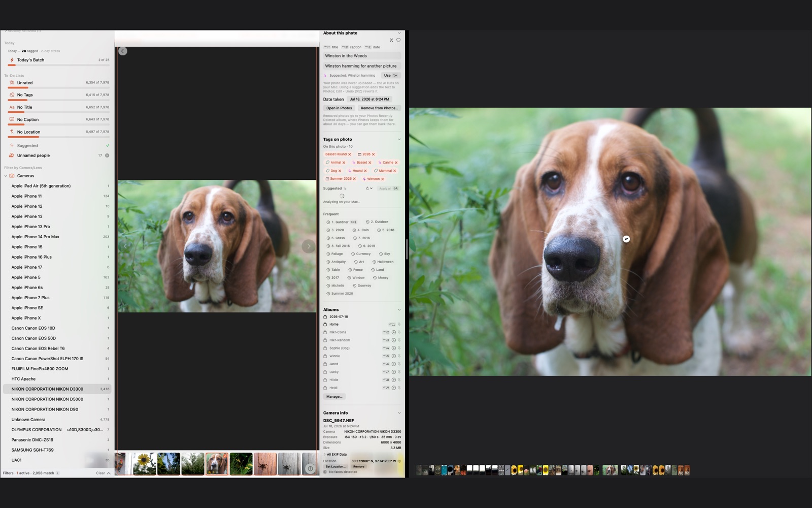Remove the Winston tag
Image resolution: width=812 pixels, height=508 pixels.
(x=383, y=179)
